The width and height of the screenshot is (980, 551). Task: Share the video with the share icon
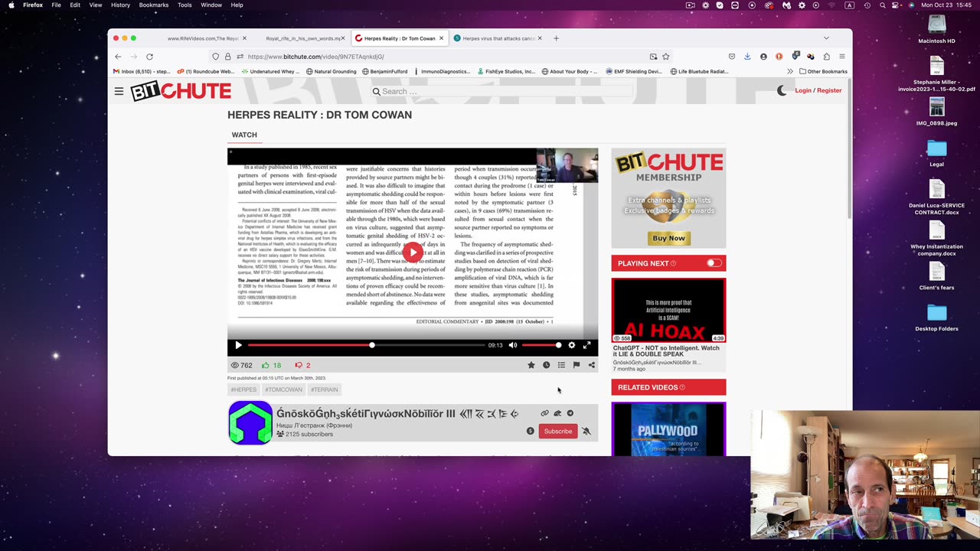(x=591, y=365)
